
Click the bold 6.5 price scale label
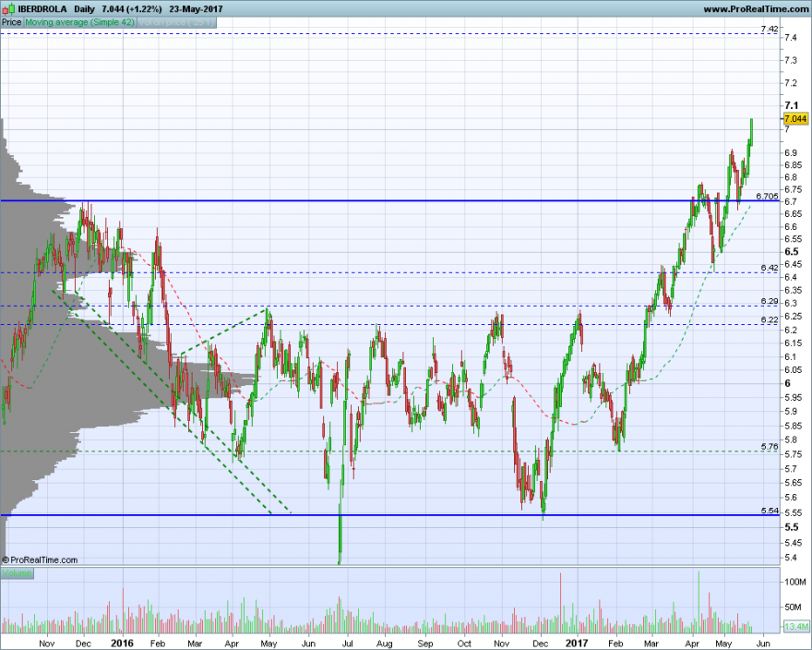click(x=792, y=252)
